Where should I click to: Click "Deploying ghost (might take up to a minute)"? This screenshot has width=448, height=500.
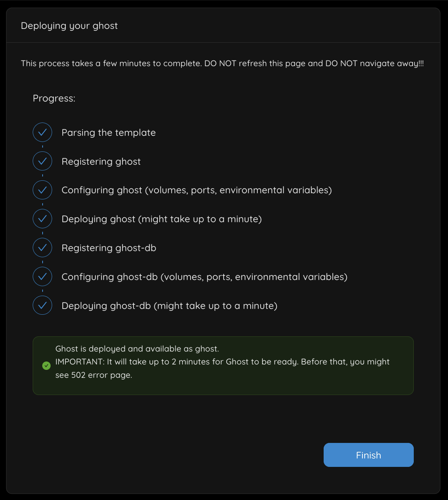click(x=161, y=219)
